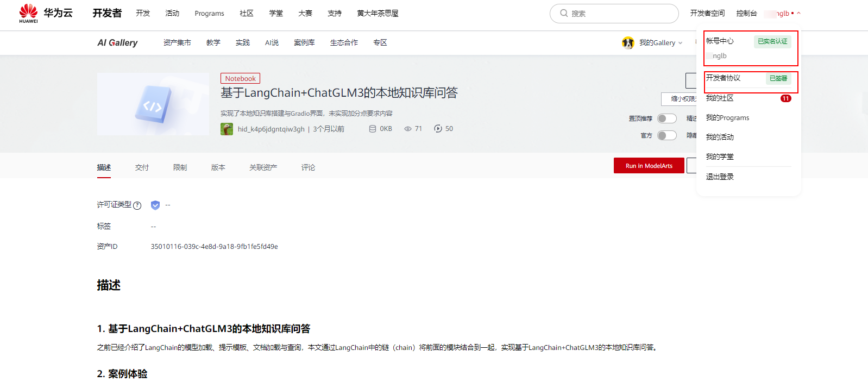
Task: Click the search magnifier icon
Action: pyautogui.click(x=564, y=13)
